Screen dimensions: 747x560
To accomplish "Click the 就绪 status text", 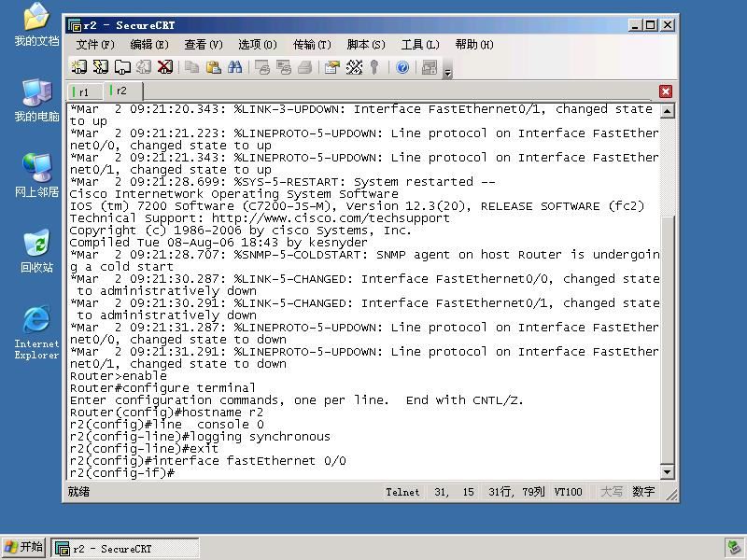I will point(78,492).
